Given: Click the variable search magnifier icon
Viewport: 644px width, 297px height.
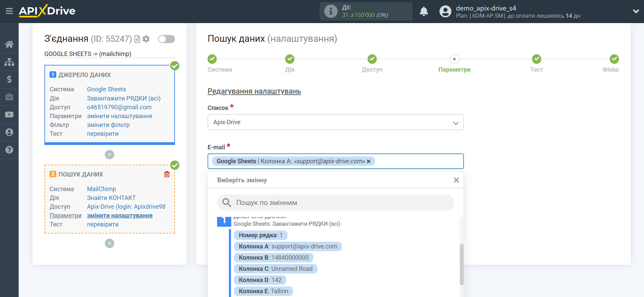Looking at the screenshot, I should (x=227, y=203).
